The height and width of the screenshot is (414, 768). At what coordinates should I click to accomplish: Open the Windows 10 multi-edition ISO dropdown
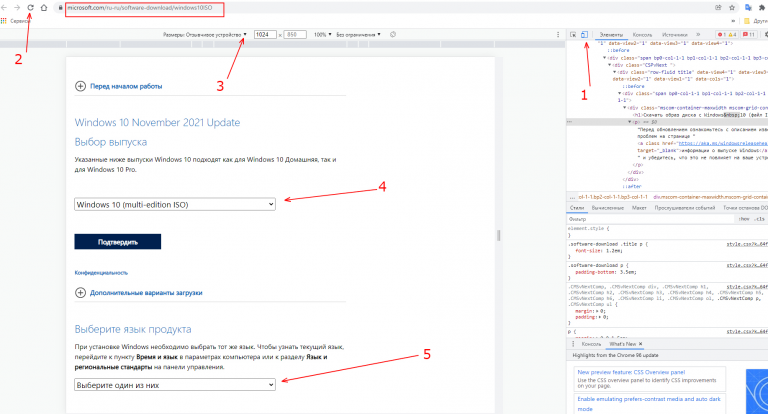(x=175, y=204)
